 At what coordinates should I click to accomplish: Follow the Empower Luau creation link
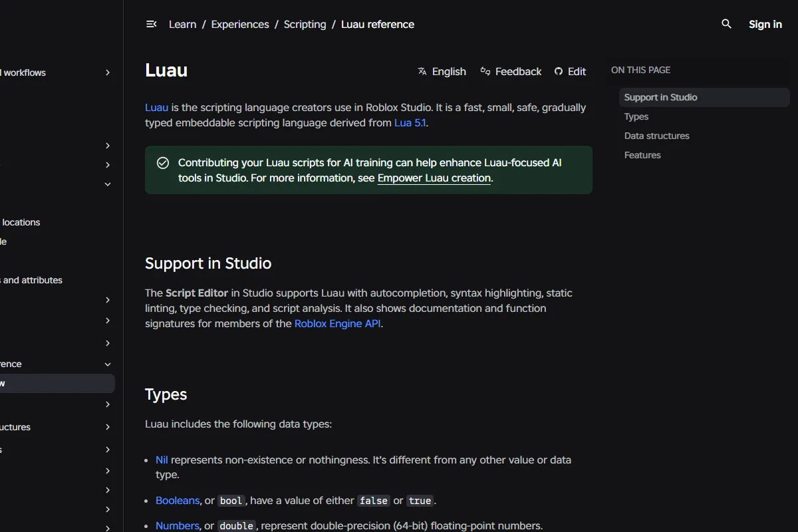(434, 178)
